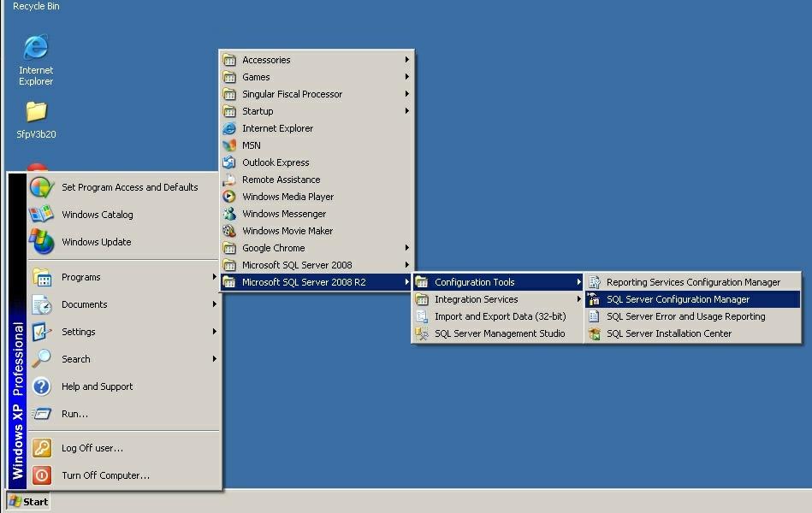Select Configuration Tools menu entry
The image size is (812, 513).
click(498, 282)
